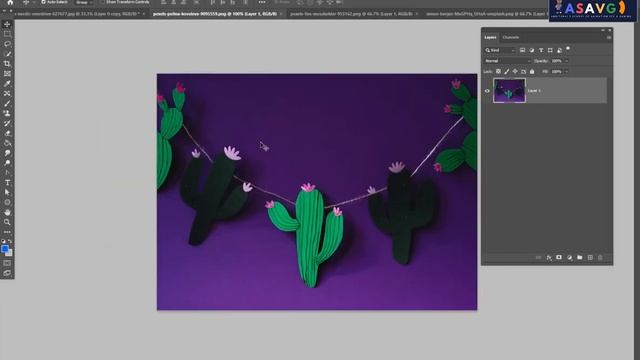The width and height of the screenshot is (640, 360).
Task: Switch to the unsplash document tab
Action: tap(486, 14)
